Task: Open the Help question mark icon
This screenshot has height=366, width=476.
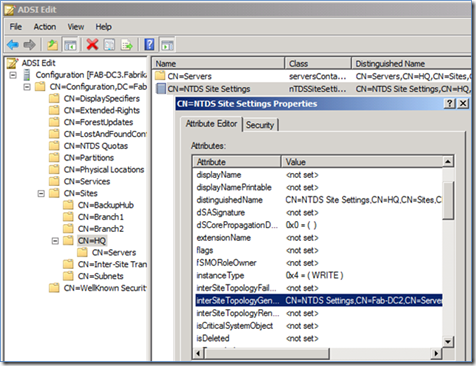Action: point(149,44)
